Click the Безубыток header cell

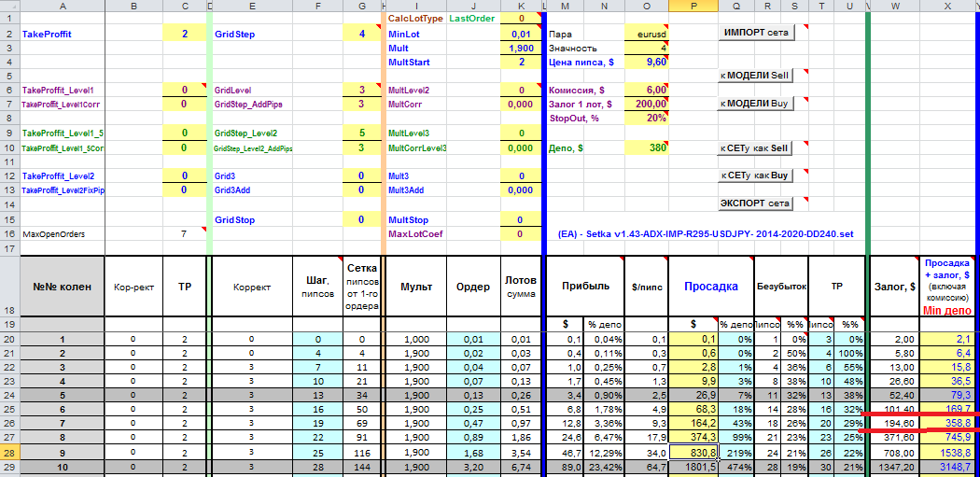pyautogui.click(x=782, y=286)
